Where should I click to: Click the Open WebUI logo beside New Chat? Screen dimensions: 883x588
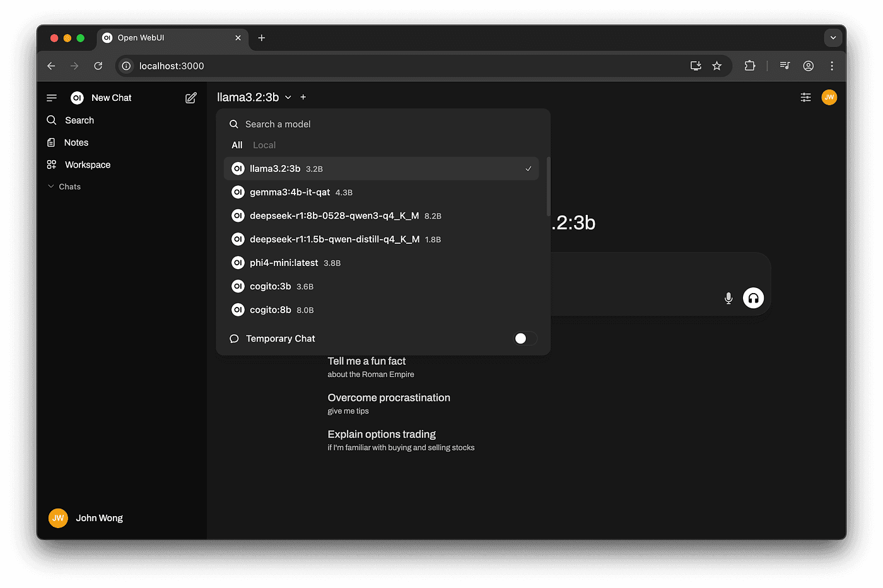tap(77, 98)
